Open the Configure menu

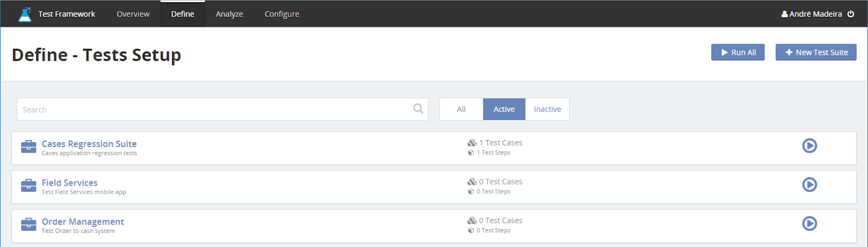pos(282,14)
